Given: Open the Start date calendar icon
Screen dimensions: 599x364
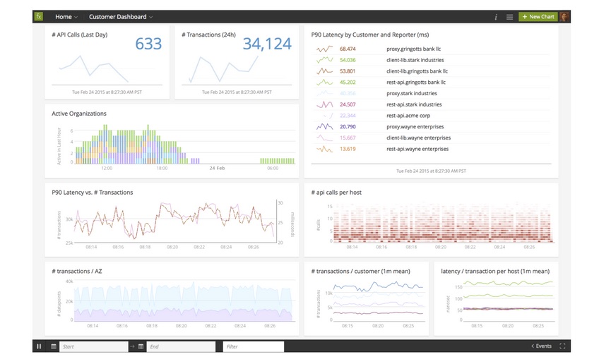Looking at the screenshot, I should 54,346.
